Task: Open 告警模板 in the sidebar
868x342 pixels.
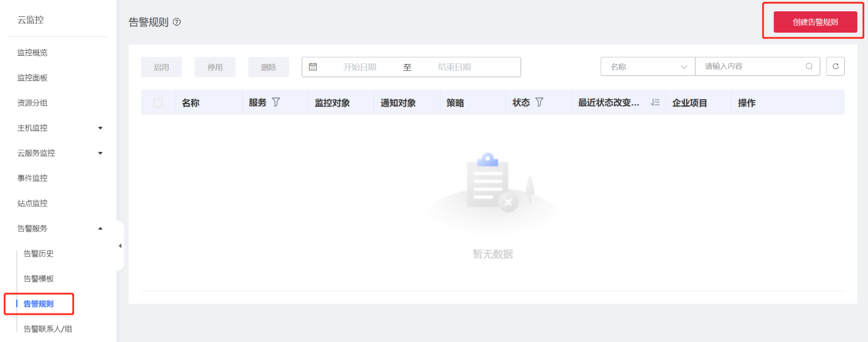Action: 39,279
